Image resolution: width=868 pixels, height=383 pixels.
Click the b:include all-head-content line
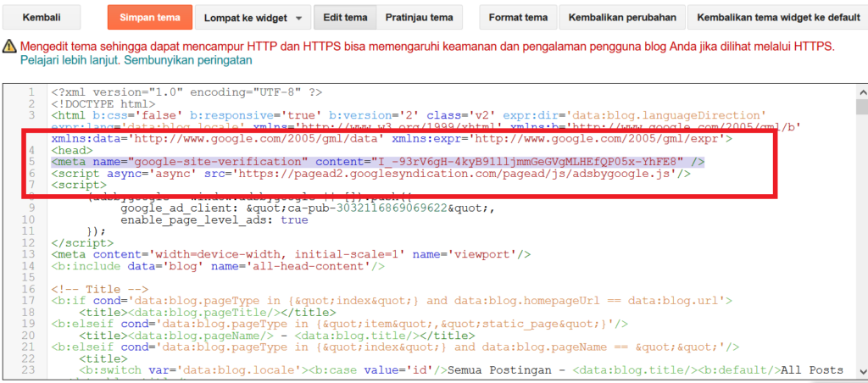[218, 266]
